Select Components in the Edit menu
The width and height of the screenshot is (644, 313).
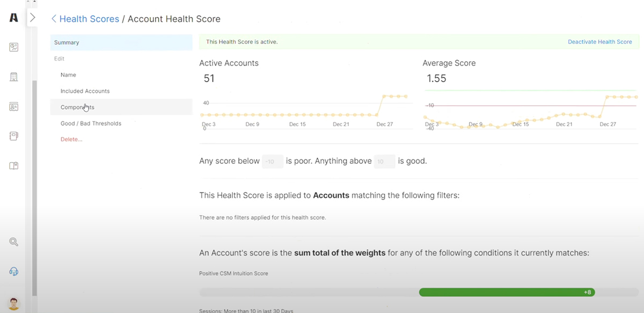click(x=77, y=107)
